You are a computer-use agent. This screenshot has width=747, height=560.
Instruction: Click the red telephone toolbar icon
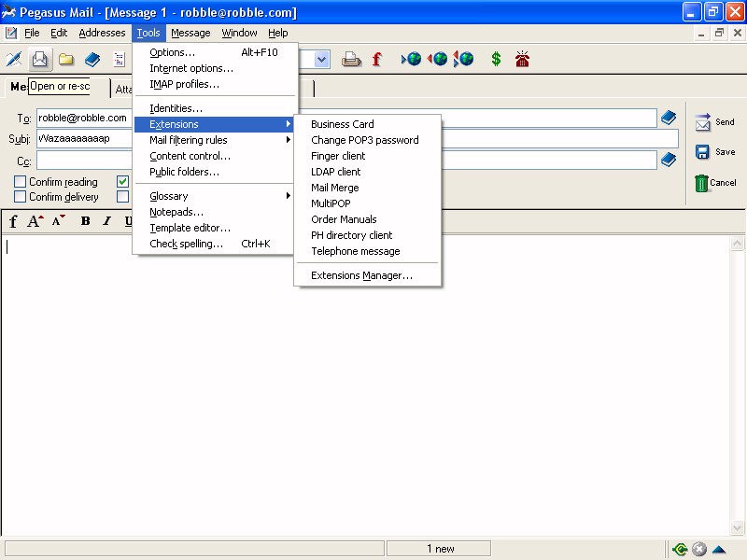pyautogui.click(x=522, y=59)
